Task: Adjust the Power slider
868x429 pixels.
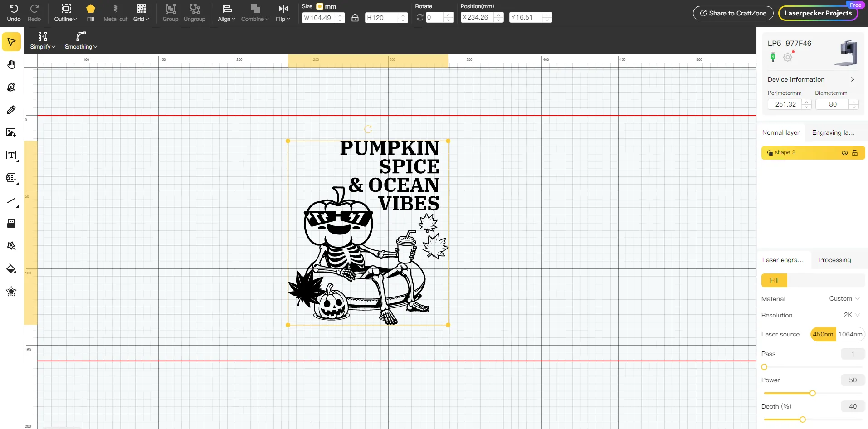Action: (x=813, y=393)
